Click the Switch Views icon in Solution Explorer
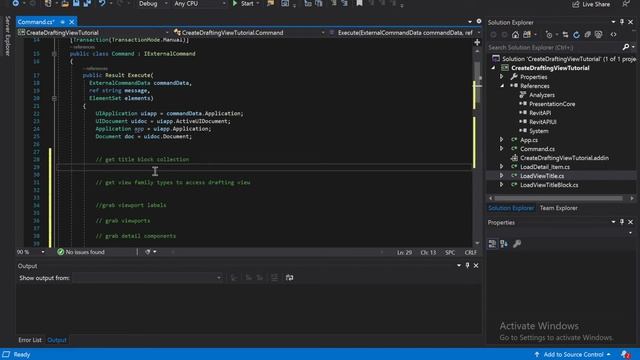This screenshot has width=640, height=360. pyautogui.click(x=527, y=35)
